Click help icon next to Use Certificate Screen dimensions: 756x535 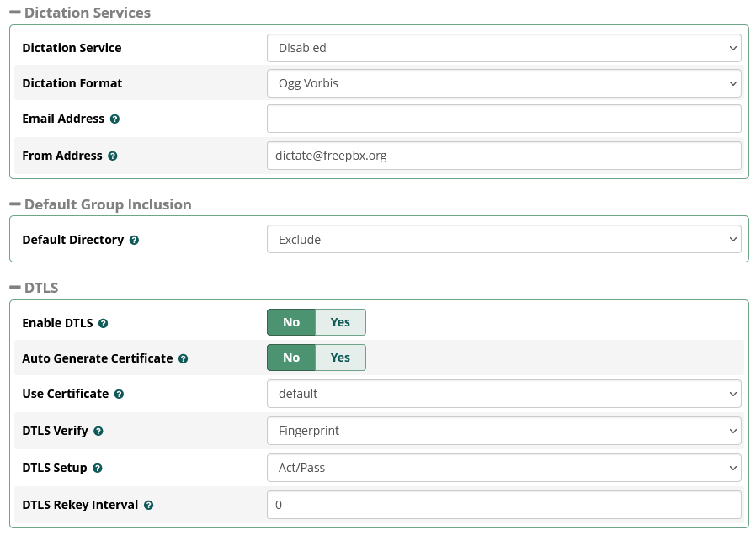click(120, 395)
